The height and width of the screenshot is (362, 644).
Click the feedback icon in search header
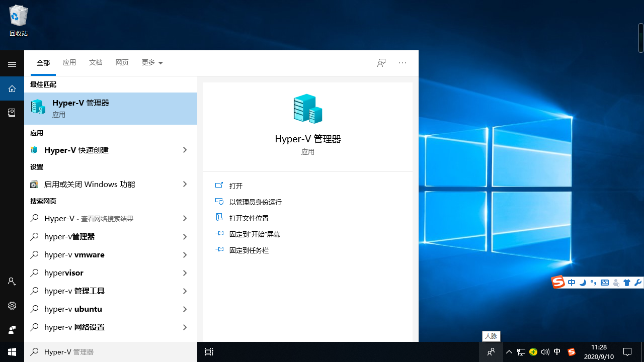tap(381, 63)
